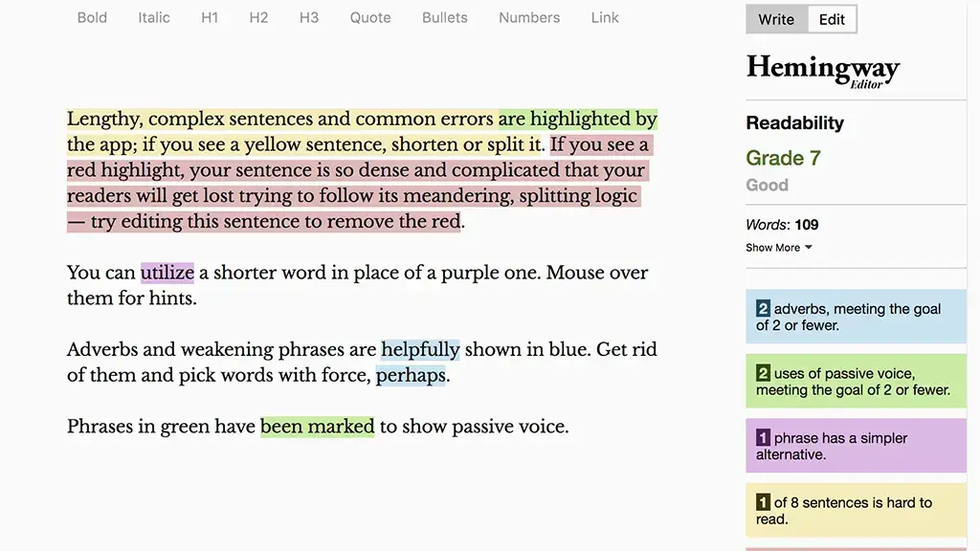Click the adverbs goal notice
This screenshot has height=551, width=980.
coord(855,317)
